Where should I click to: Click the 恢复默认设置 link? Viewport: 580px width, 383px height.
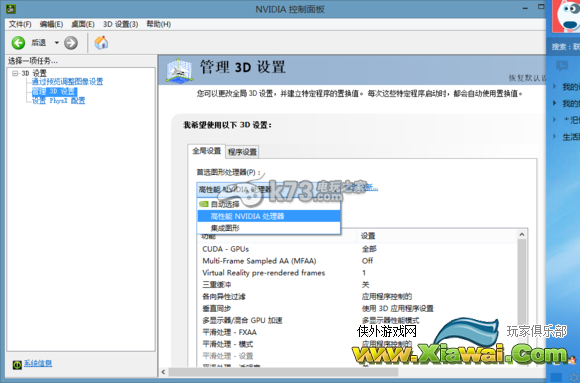pos(527,78)
